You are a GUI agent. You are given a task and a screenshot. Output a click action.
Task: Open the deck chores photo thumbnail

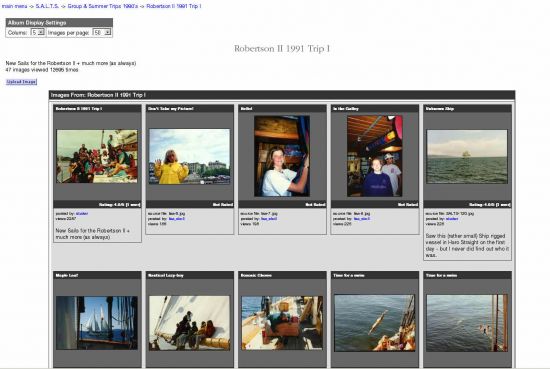[x=282, y=323]
